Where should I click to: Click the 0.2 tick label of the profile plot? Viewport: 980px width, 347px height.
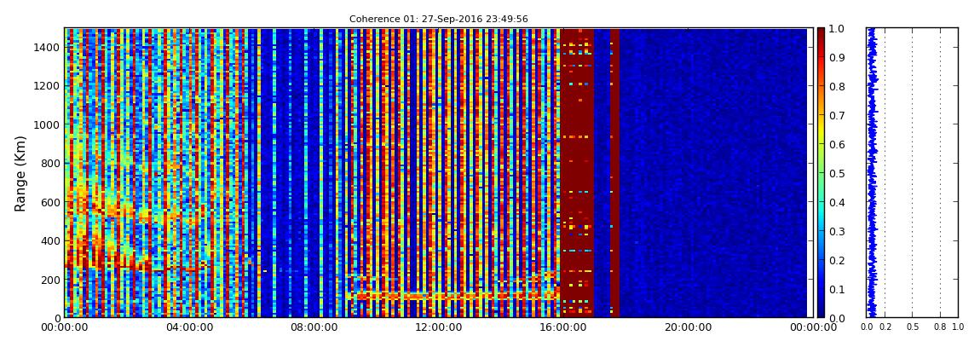tap(885, 327)
